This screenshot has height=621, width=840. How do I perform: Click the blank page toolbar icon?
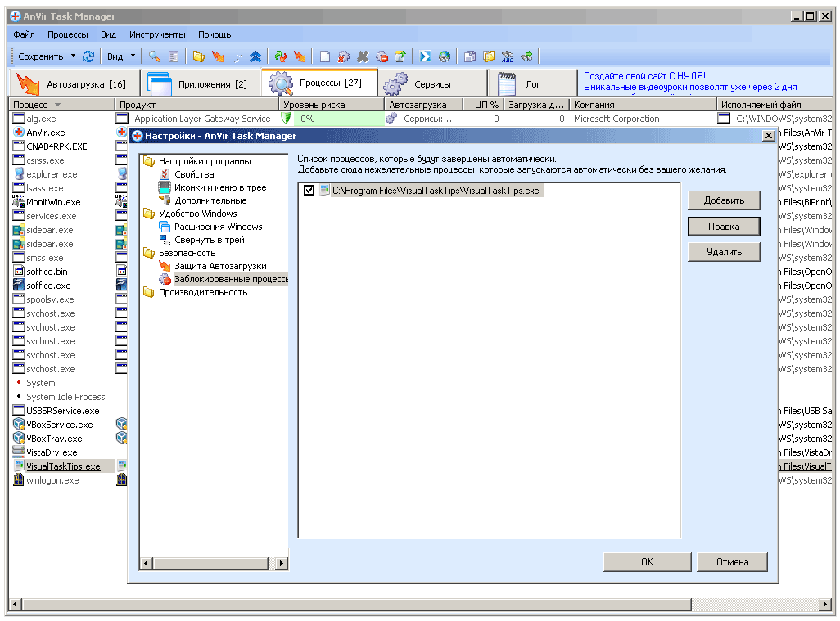pos(325,56)
